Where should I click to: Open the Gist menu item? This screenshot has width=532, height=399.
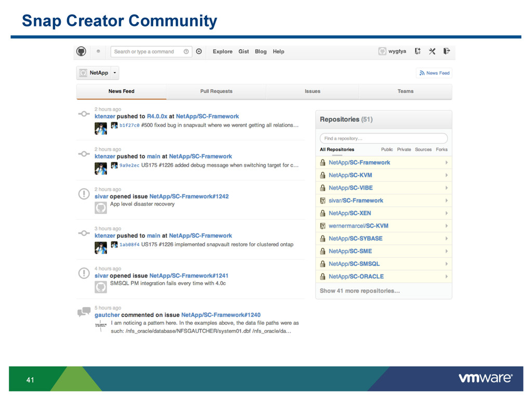(244, 51)
